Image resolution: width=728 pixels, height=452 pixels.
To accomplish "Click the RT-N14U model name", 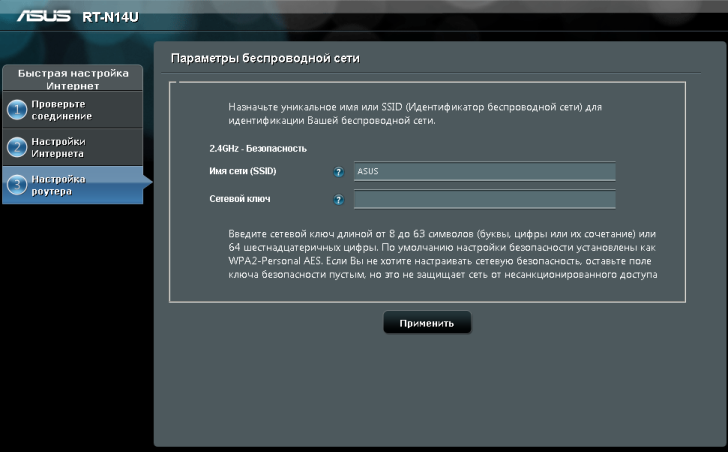I will [x=110, y=17].
